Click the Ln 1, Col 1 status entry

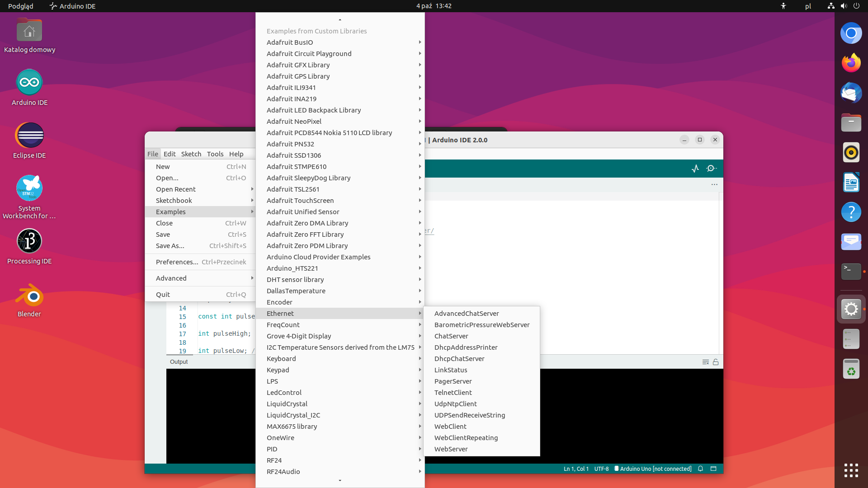click(576, 469)
